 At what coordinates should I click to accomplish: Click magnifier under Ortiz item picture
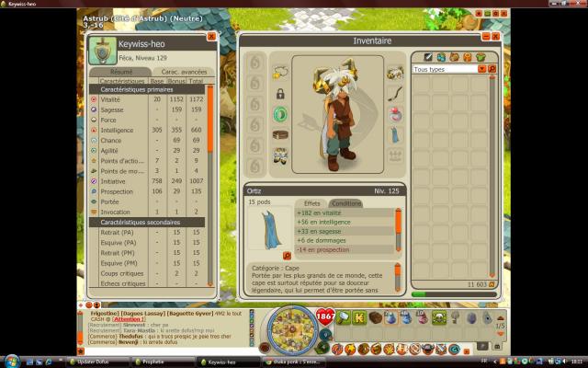point(287,256)
